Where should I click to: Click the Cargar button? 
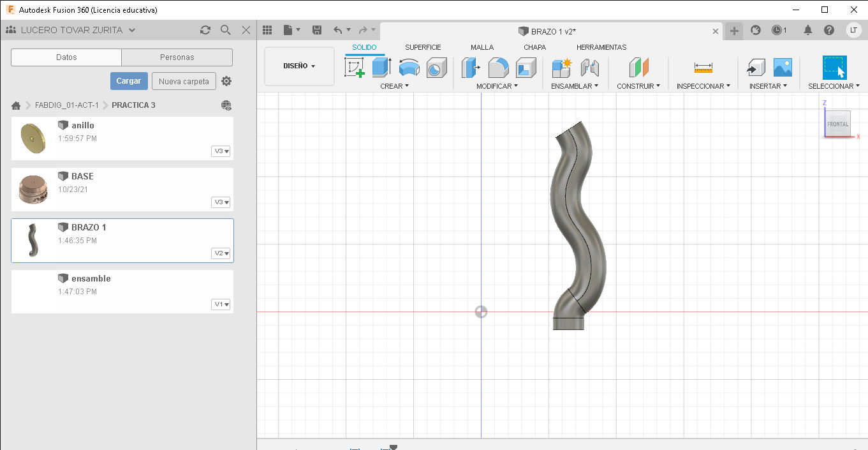129,81
